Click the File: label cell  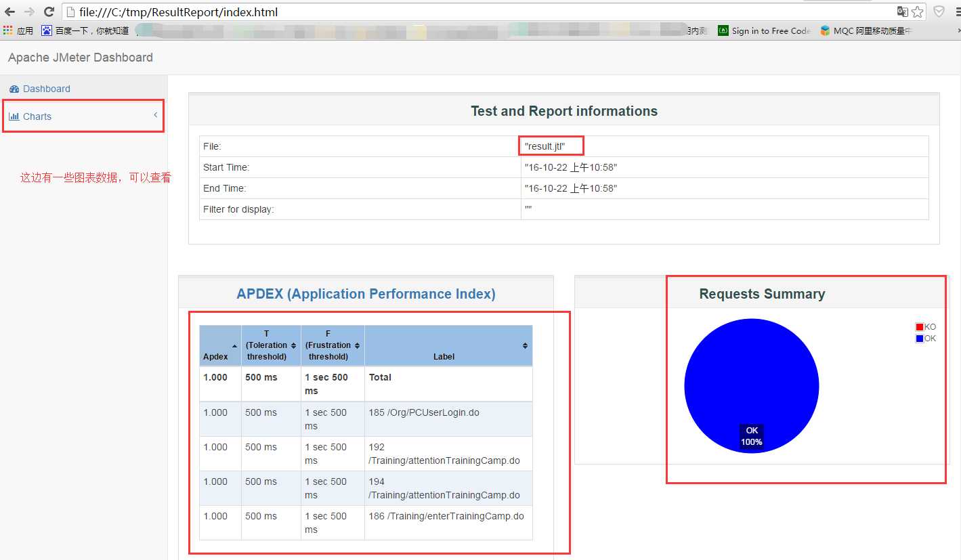(x=360, y=146)
